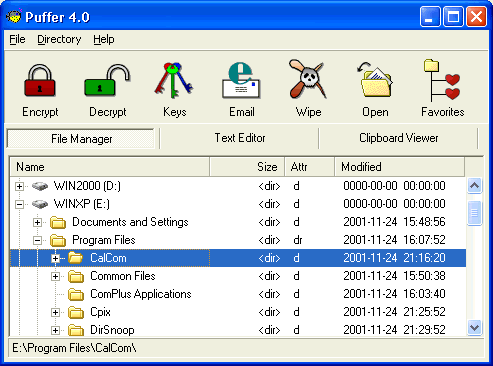This screenshot has height=366, width=493.
Task: Sort by the Modified column header
Action: [x=400, y=167]
